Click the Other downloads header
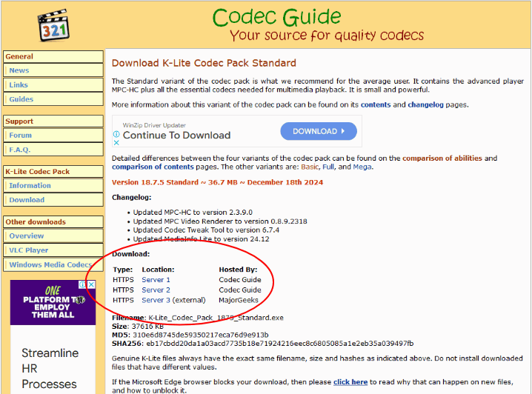 (x=53, y=221)
